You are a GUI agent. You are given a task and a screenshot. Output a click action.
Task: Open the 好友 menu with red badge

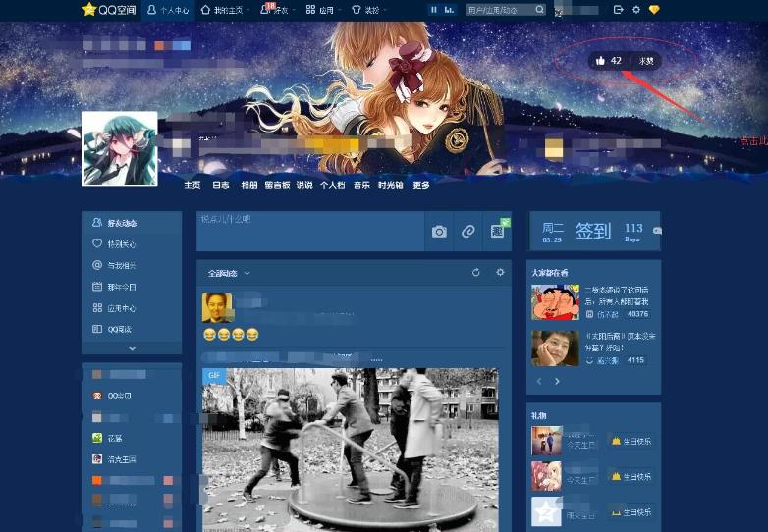(274, 10)
